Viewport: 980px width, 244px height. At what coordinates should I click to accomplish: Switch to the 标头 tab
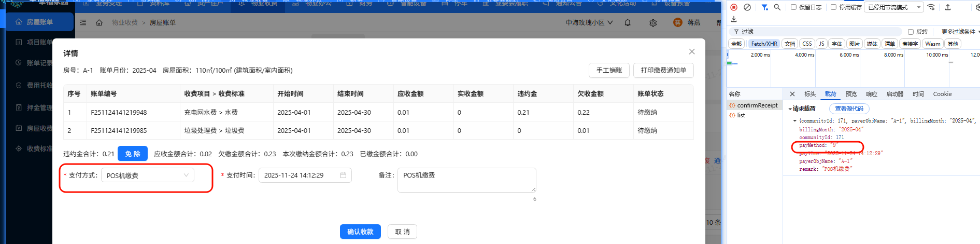click(x=810, y=94)
